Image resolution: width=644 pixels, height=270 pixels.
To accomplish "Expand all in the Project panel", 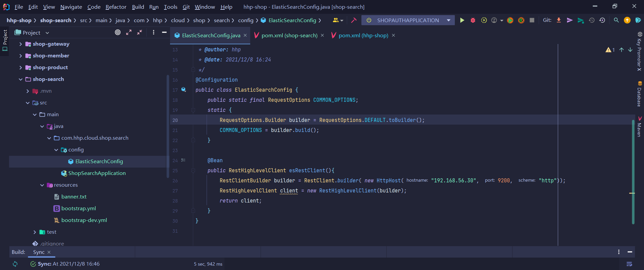I will click(129, 32).
